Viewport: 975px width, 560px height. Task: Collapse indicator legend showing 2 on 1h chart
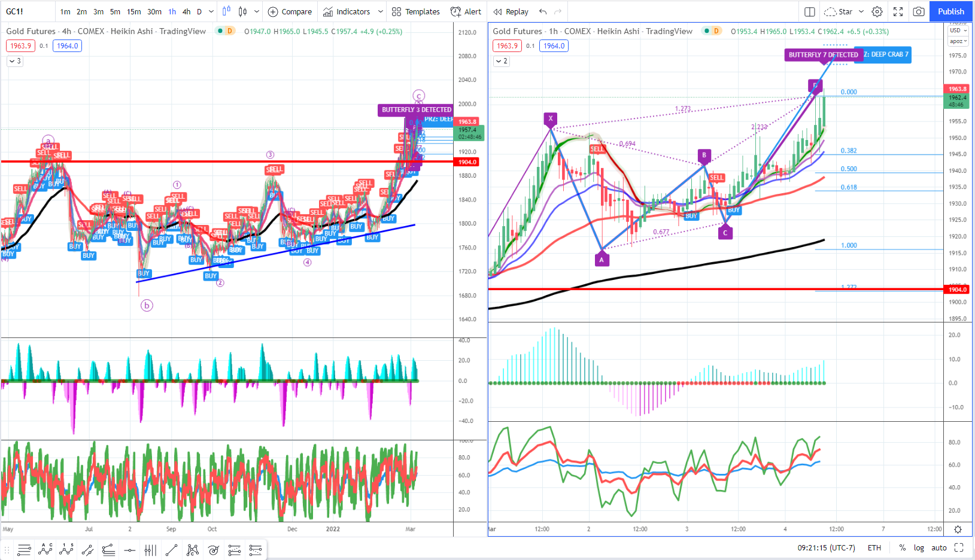pos(502,61)
